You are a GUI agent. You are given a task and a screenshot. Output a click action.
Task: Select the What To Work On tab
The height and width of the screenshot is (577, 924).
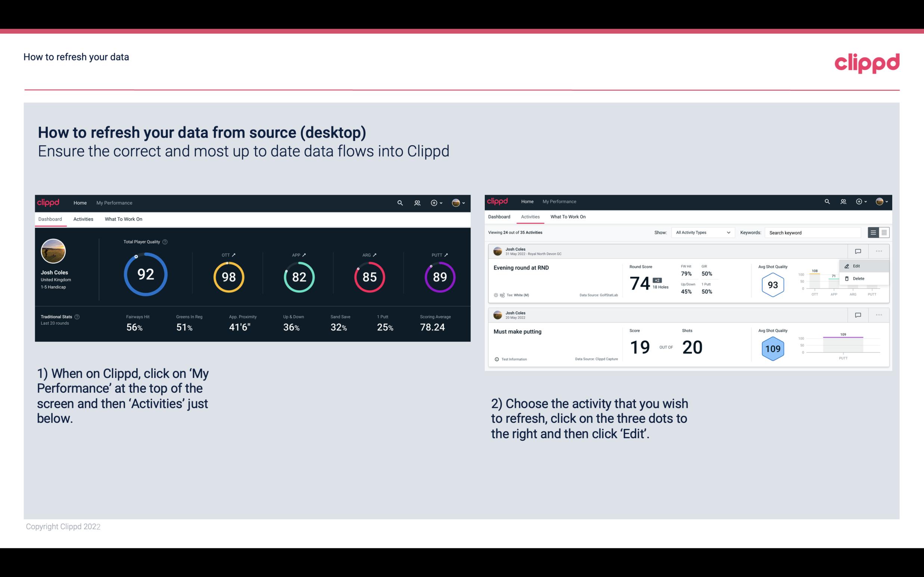point(123,219)
